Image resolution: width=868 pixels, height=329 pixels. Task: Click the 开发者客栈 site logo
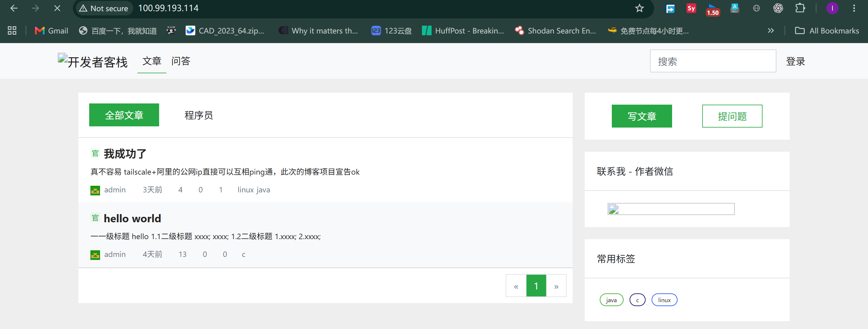[93, 61]
